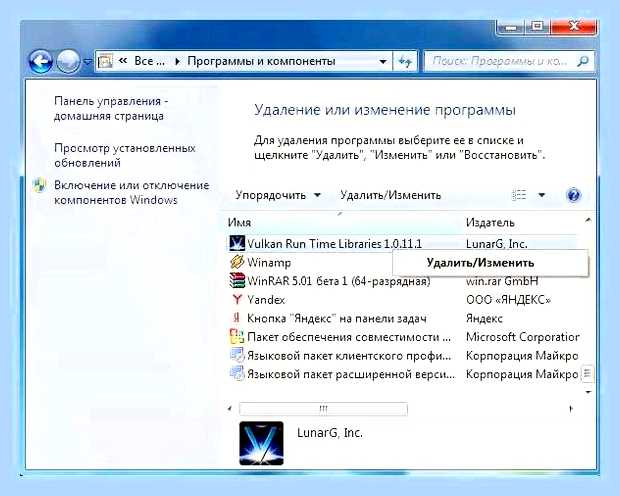Expand the arrow after 'Все ...' breadcrumb
This screenshot has width=620, height=496.
tap(177, 61)
